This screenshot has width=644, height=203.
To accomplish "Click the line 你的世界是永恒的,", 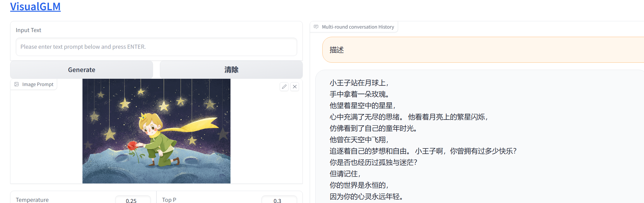I will pyautogui.click(x=359, y=185).
